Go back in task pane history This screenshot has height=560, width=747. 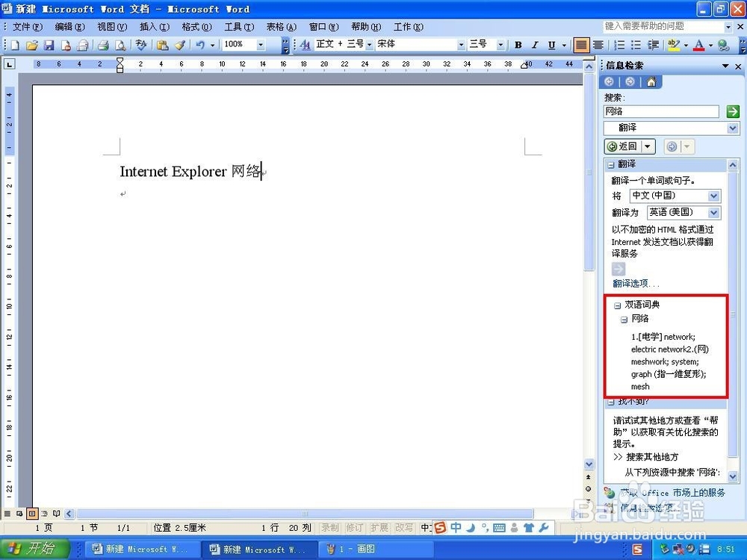tap(609, 82)
